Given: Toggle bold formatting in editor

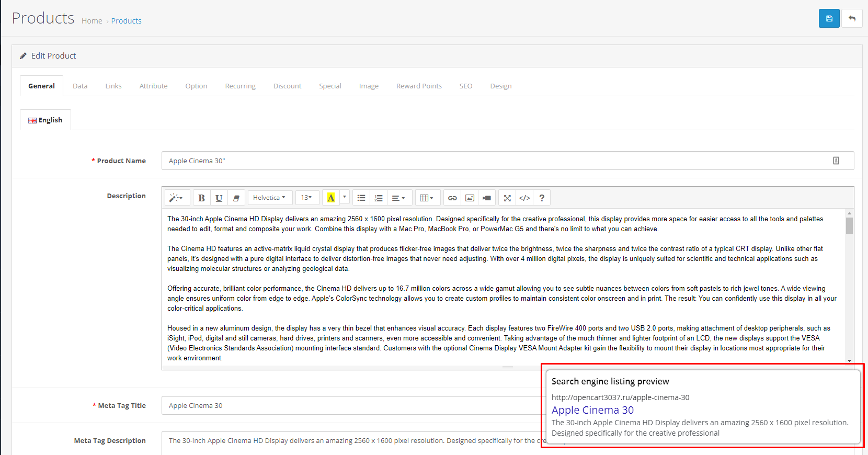Looking at the screenshot, I should (201, 198).
